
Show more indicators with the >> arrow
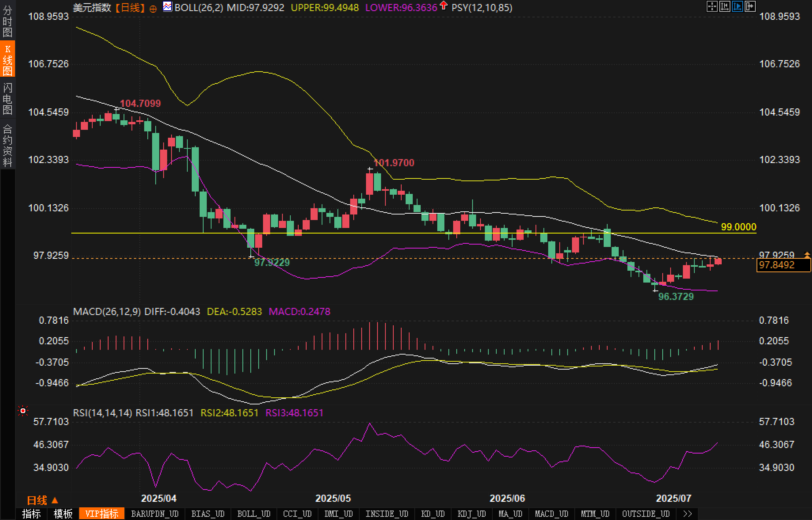point(688,514)
